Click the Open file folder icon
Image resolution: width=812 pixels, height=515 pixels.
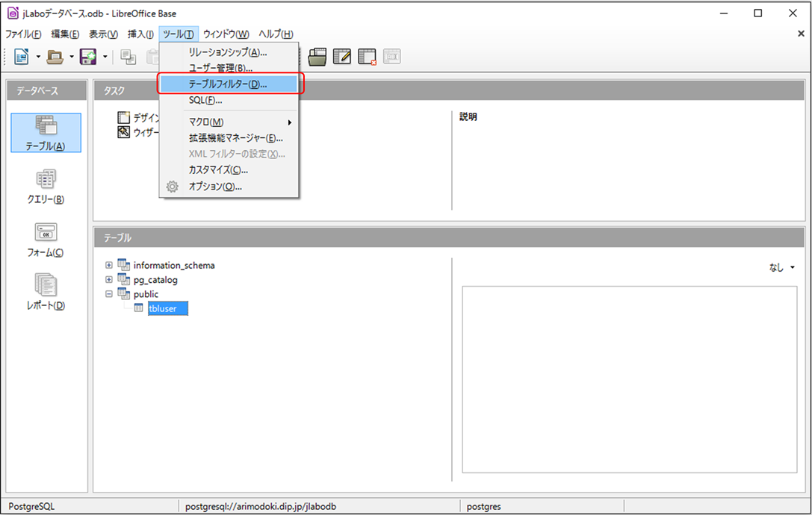[x=55, y=57]
